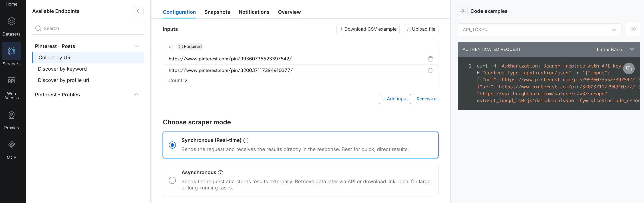Click the AUTHENTICATED REQUEST header text
The width and height of the screenshot is (644, 203).
click(x=491, y=50)
